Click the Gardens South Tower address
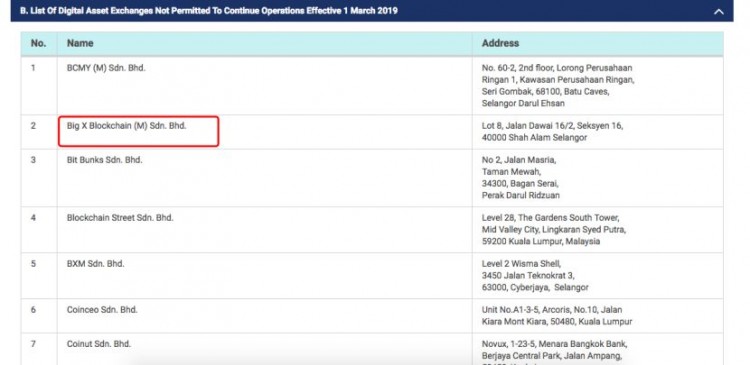 point(554,230)
